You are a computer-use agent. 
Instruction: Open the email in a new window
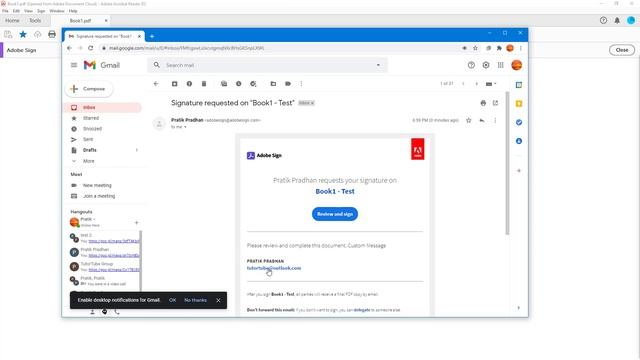pyautogui.click(x=496, y=103)
